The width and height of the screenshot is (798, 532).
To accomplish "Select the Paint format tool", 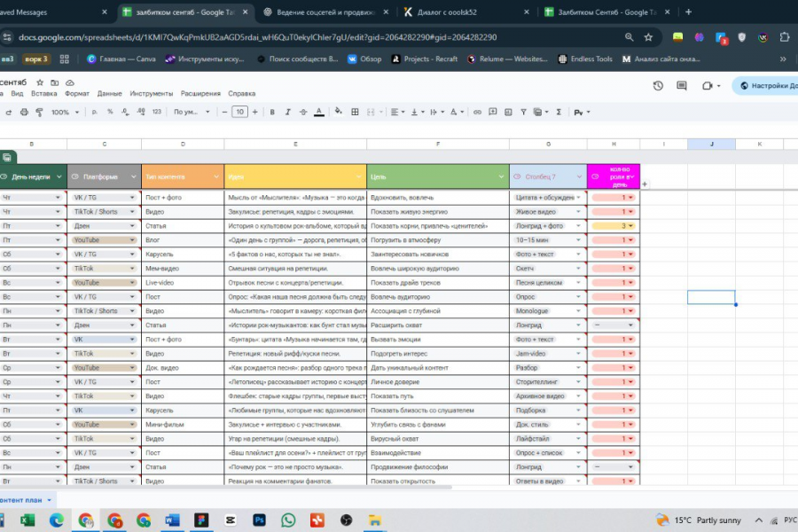I will coord(39,112).
